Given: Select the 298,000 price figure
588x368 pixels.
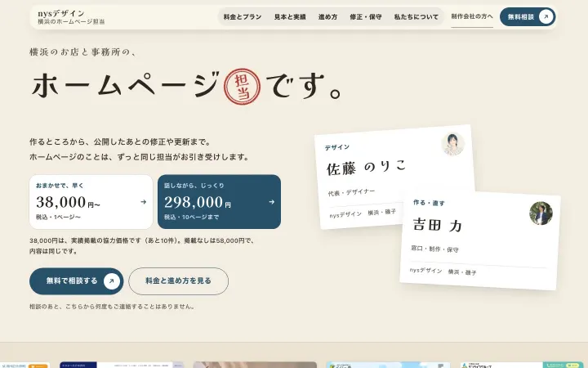Looking at the screenshot, I should coord(194,203).
